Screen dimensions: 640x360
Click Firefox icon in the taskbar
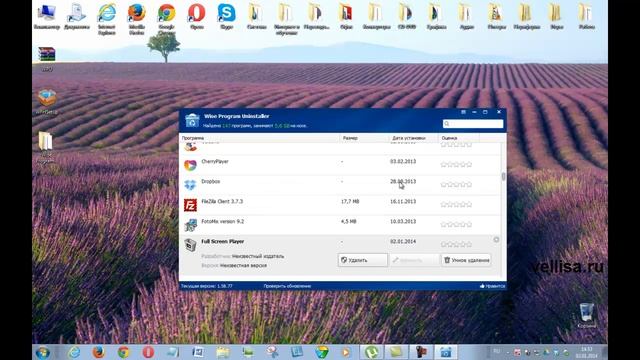click(x=98, y=352)
